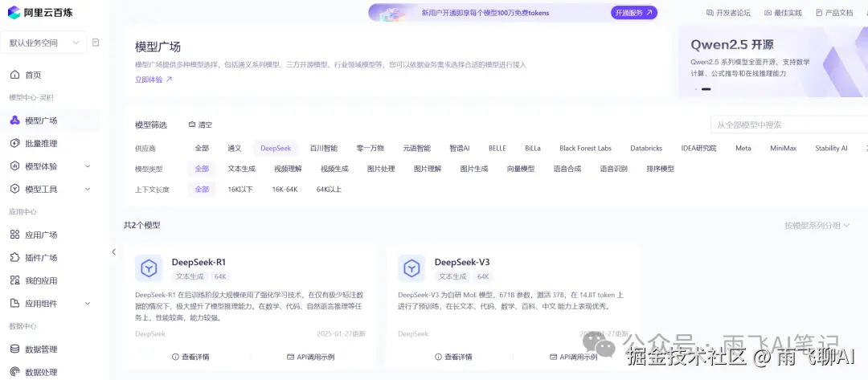Select the 百川智能 supplier filter
The height and width of the screenshot is (380, 868).
(x=324, y=149)
